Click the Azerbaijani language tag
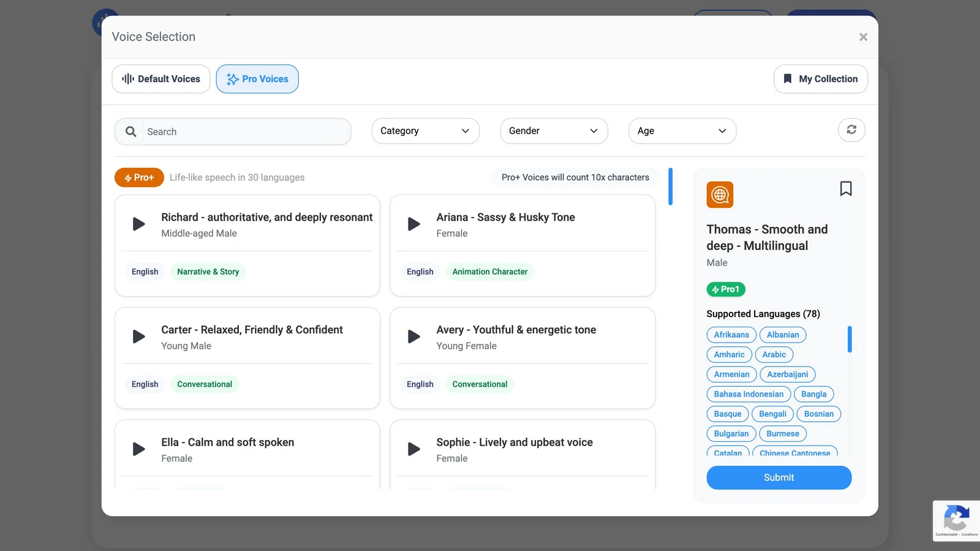980x551 pixels. [787, 374]
